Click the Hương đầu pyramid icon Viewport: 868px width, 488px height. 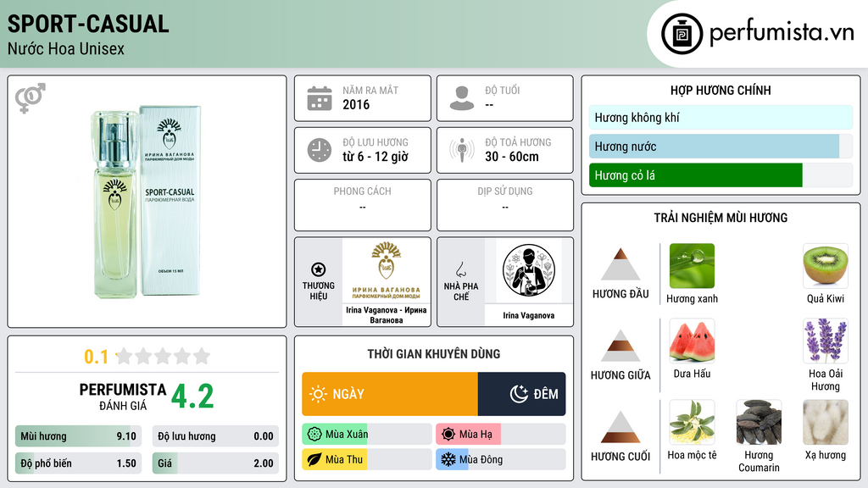tap(620, 264)
